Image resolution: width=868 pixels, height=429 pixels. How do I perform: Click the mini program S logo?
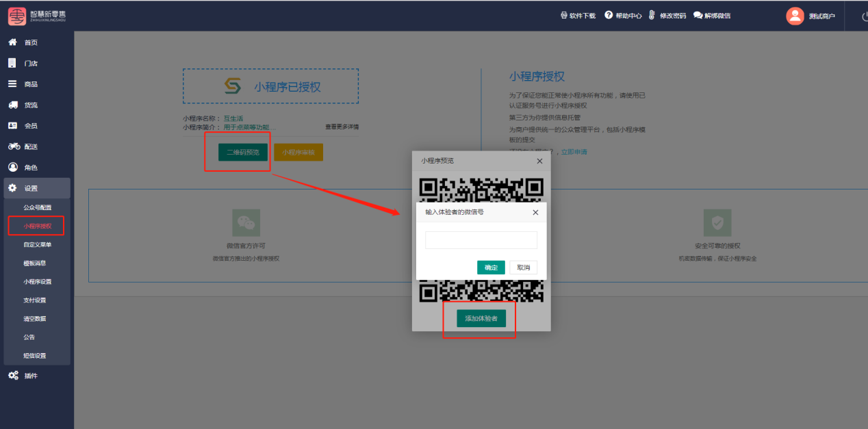click(233, 86)
